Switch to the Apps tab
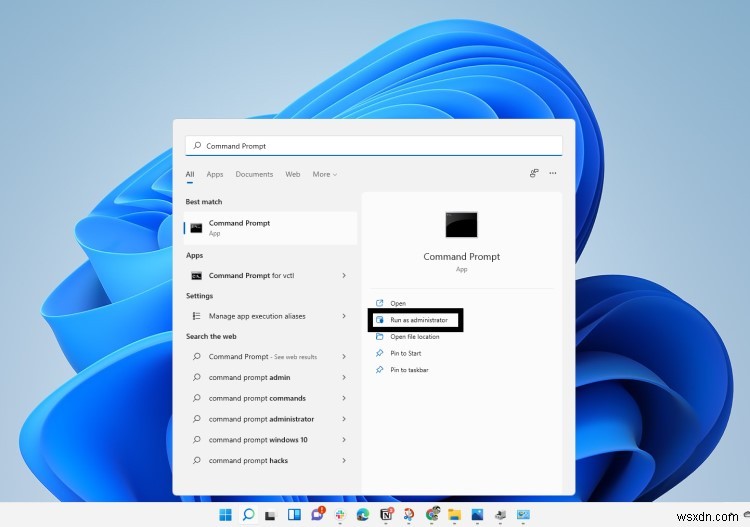Image resolution: width=750 pixels, height=527 pixels. (215, 174)
